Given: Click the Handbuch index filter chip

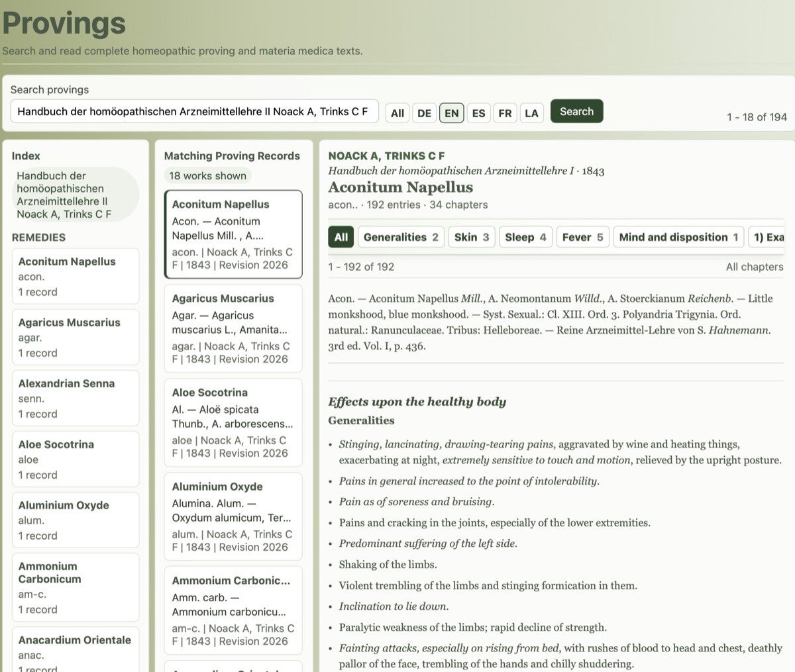Looking at the screenshot, I should (76, 195).
